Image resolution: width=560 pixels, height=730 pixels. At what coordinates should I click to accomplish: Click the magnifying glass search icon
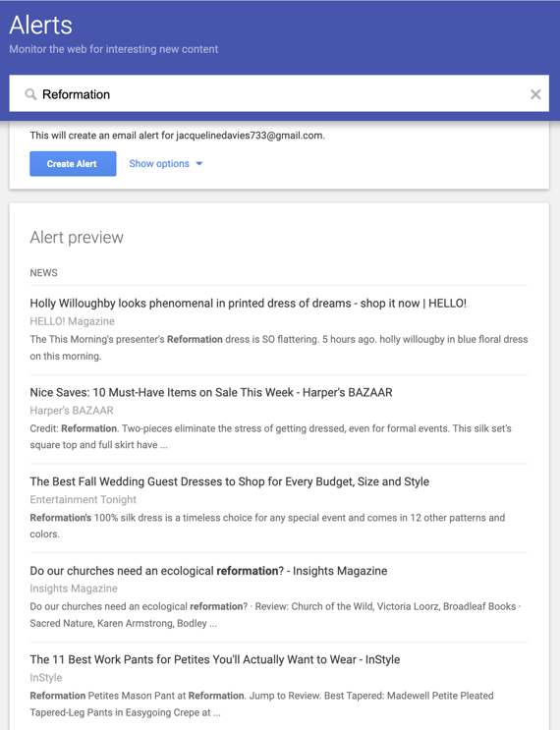30,94
